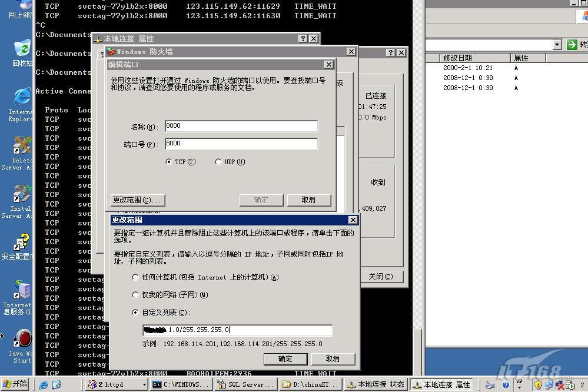Select the TCP protocol radio button
The width and height of the screenshot is (588, 392).
click(x=170, y=162)
